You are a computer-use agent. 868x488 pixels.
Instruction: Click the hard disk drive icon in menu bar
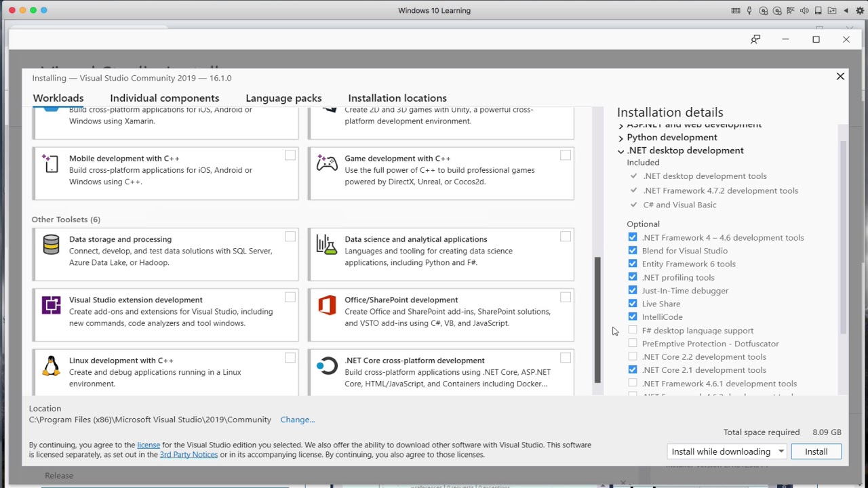click(818, 10)
